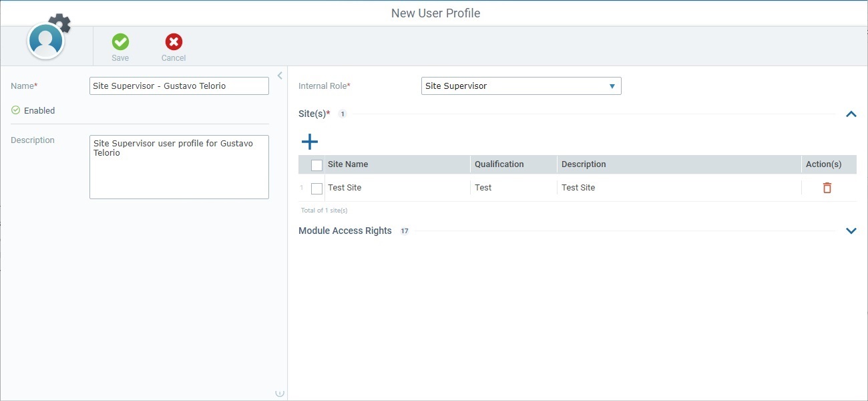Select all sites via header checkbox
This screenshot has height=401, width=868.
316,164
